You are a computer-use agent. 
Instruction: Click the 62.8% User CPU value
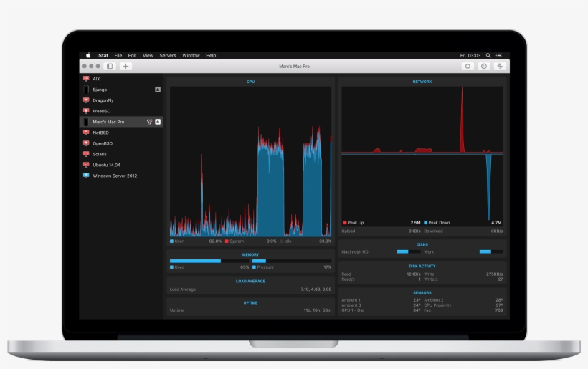[x=215, y=241]
